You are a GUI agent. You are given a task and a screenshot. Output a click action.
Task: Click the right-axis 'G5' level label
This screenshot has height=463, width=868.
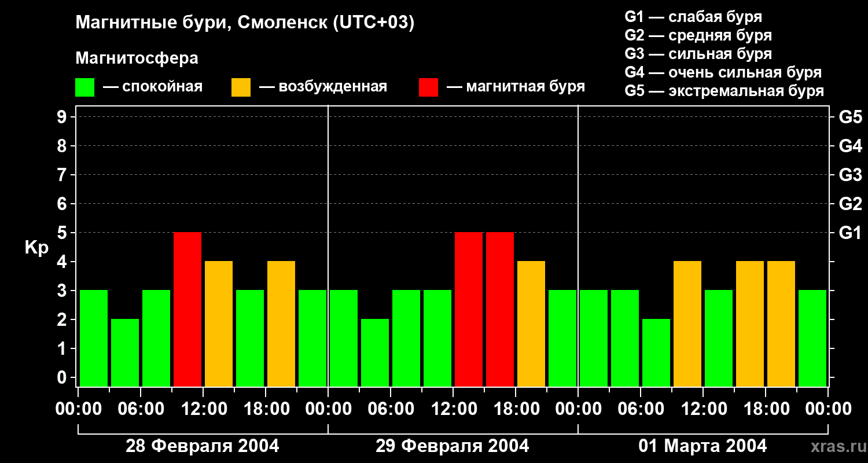[x=851, y=117]
